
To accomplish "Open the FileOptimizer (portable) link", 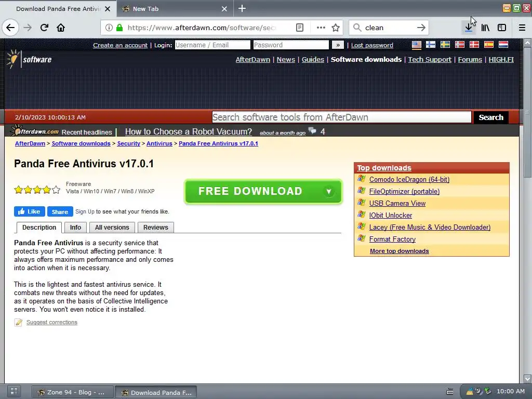I will click(x=404, y=191).
